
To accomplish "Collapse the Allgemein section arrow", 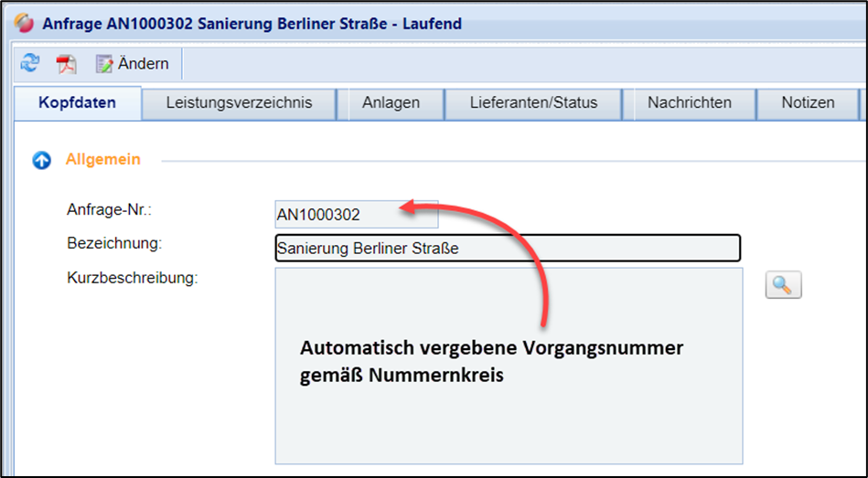I will [41, 160].
